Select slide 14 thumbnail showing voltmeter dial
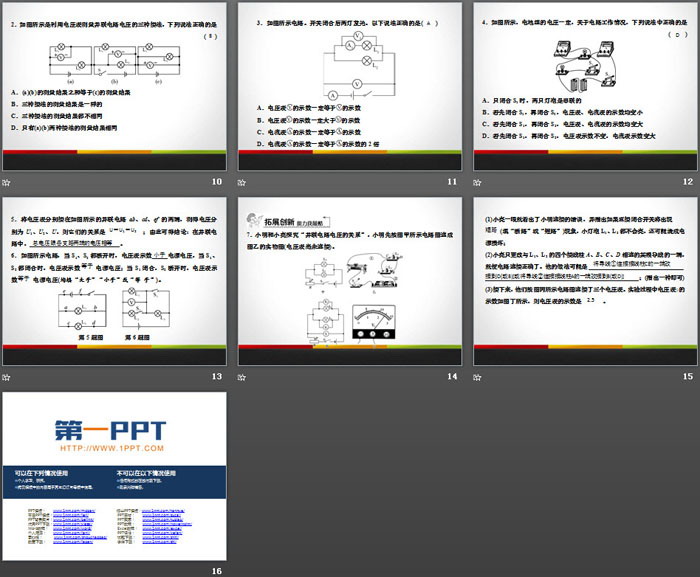The height and width of the screenshot is (577, 700). (x=350, y=281)
